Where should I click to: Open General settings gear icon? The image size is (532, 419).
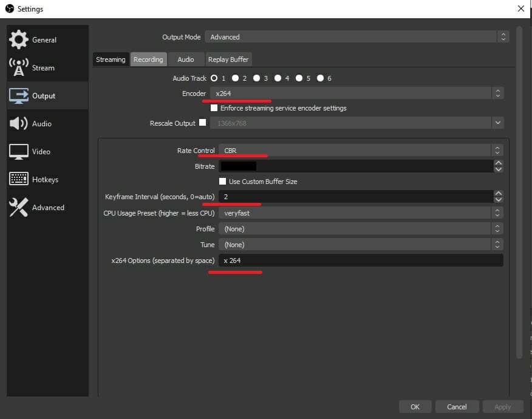click(19, 39)
